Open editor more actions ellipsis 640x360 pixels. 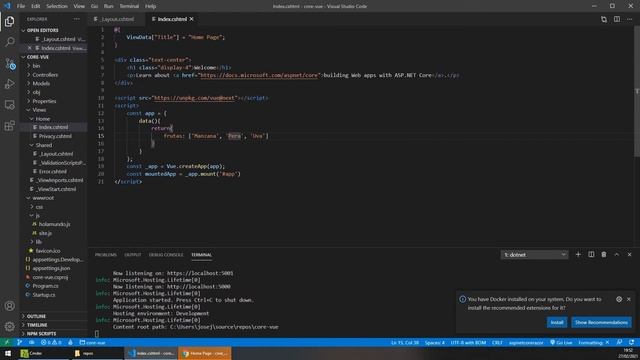[629, 19]
